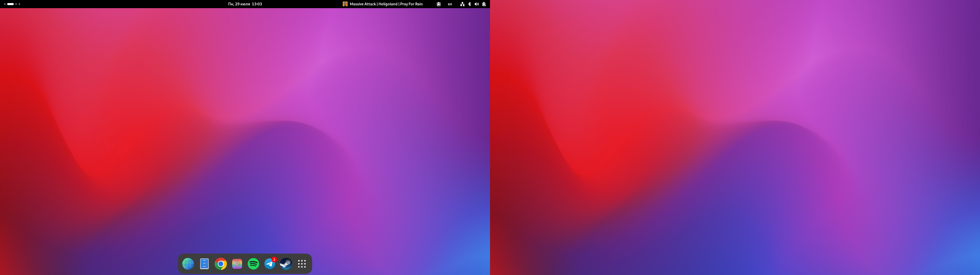Launch the rainbow VC app icon

237,264
